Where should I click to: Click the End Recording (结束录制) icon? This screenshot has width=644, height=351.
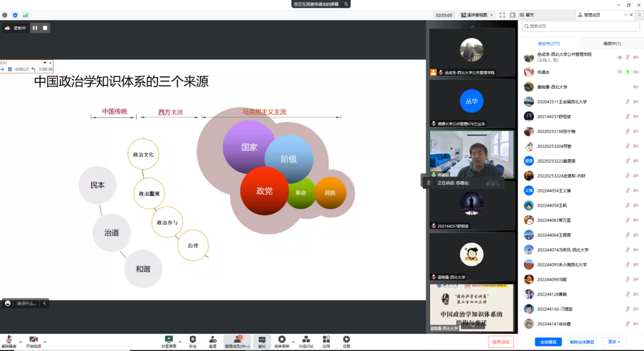[x=282, y=340]
